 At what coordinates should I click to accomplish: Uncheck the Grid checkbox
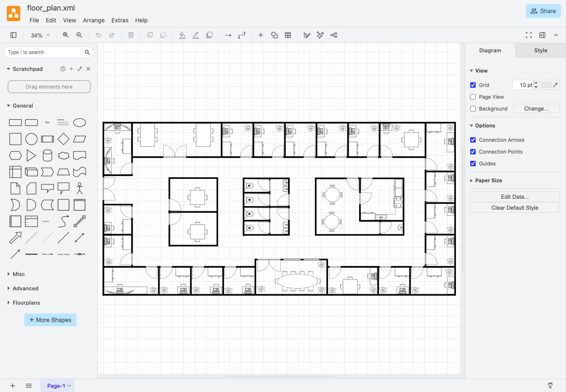pyautogui.click(x=473, y=85)
